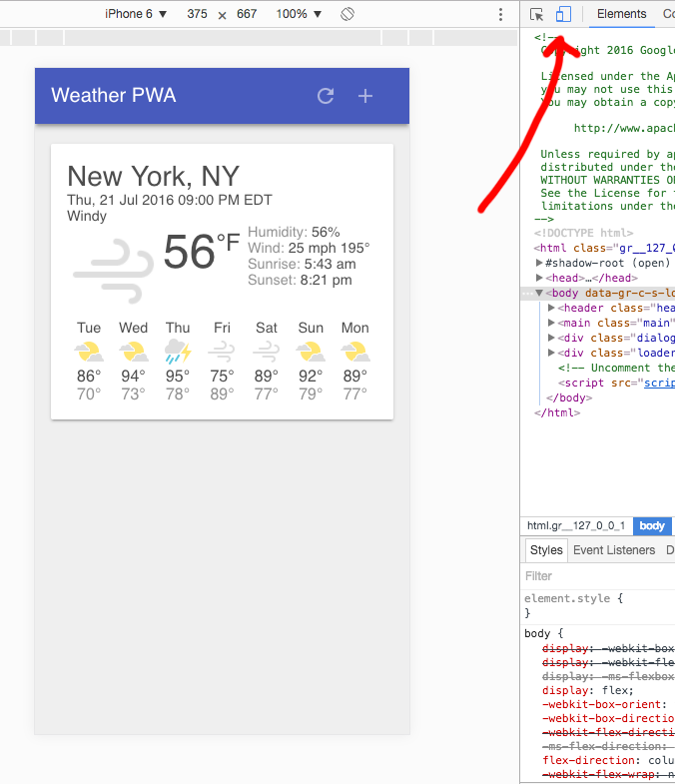This screenshot has width=675, height=784.
Task: Click the Sunset: 8:21 pm text
Action: pos(300,280)
